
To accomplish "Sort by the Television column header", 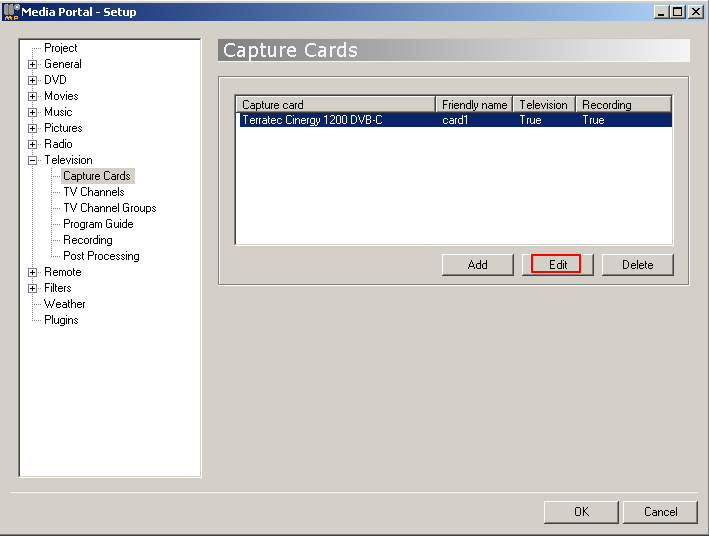I will coord(544,104).
